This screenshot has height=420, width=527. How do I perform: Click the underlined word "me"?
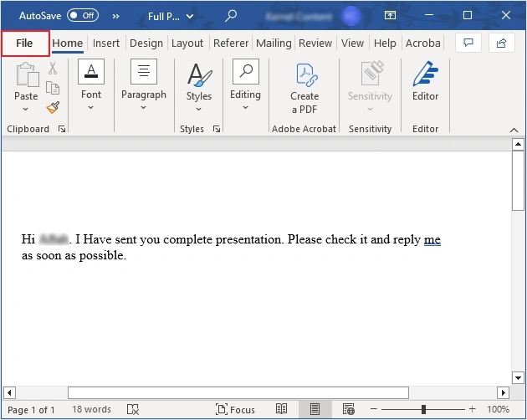pos(432,239)
